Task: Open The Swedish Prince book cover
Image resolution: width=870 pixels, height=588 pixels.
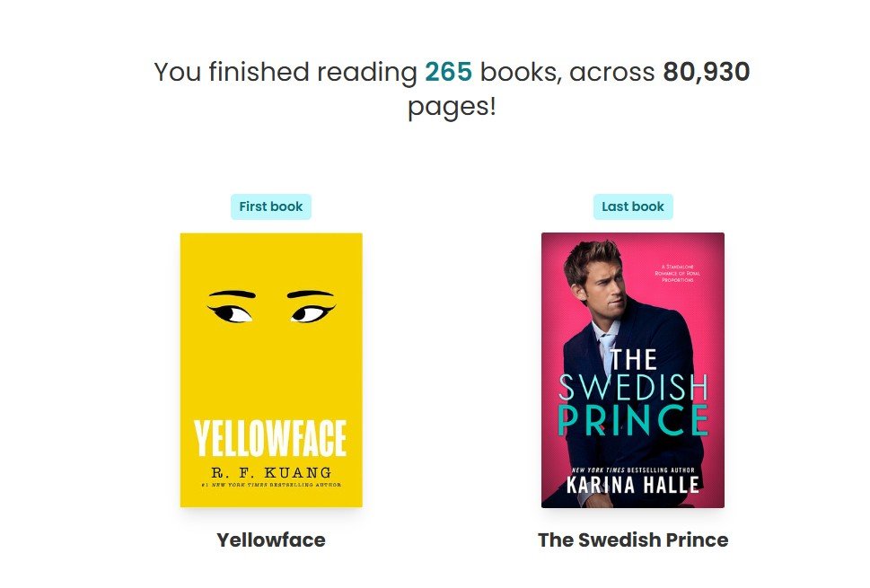Action: [x=633, y=370]
